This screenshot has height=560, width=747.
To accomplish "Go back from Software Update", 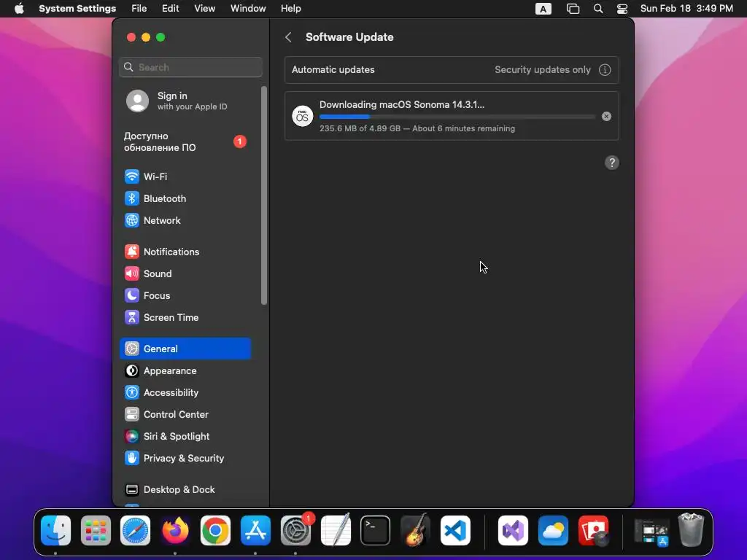I will tap(288, 37).
